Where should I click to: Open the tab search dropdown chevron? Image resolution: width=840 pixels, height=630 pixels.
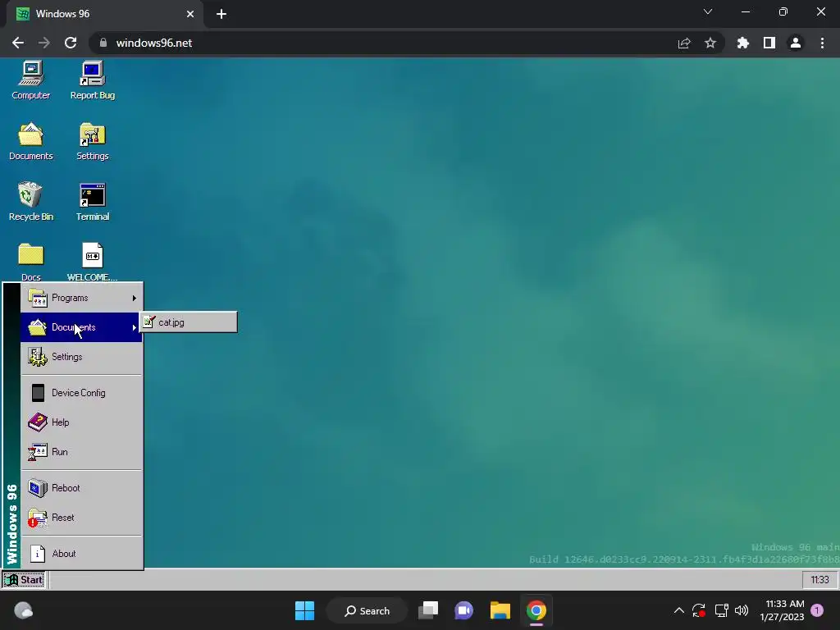click(708, 11)
